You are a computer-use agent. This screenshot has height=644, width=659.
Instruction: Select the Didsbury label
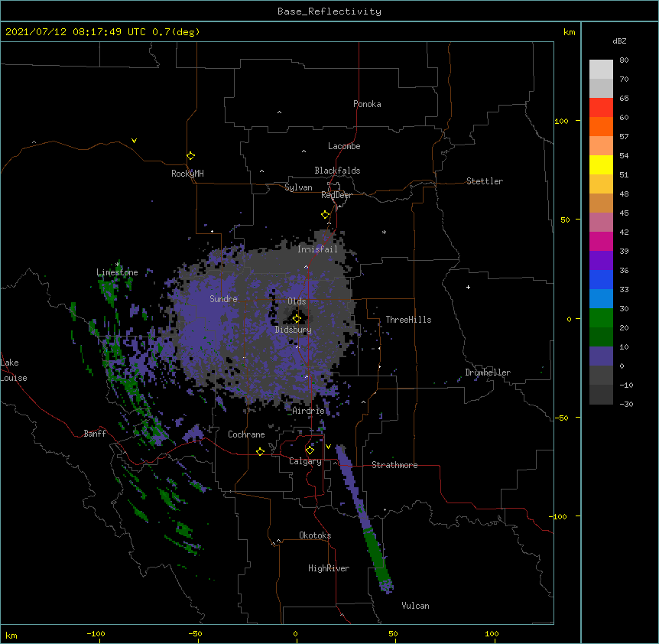[x=294, y=330]
